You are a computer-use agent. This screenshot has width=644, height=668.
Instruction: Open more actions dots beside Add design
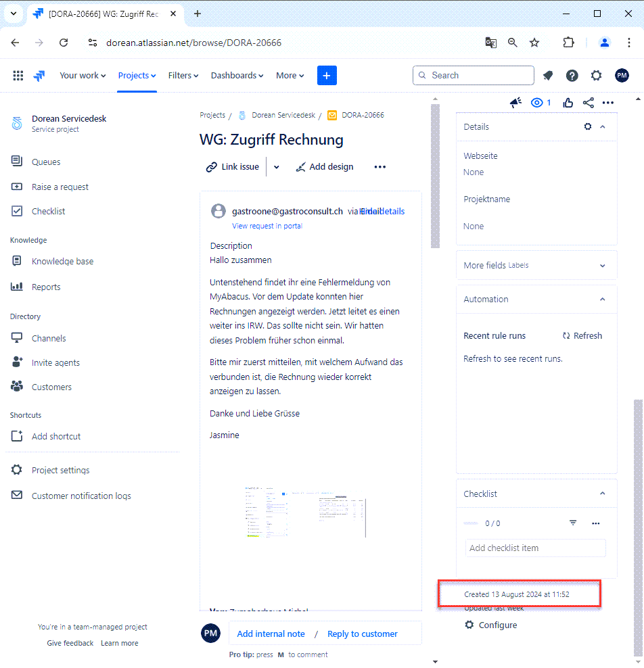[x=379, y=167]
